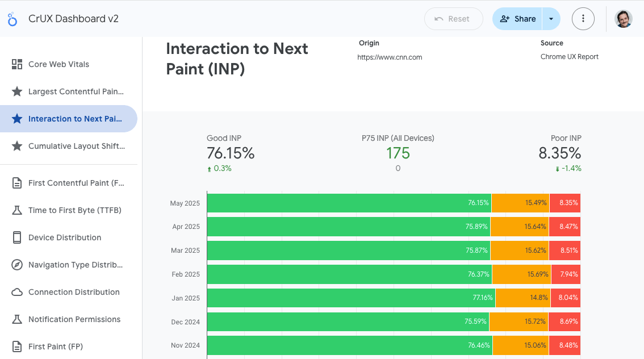Select the Connection Distribution cloud icon

click(16, 292)
